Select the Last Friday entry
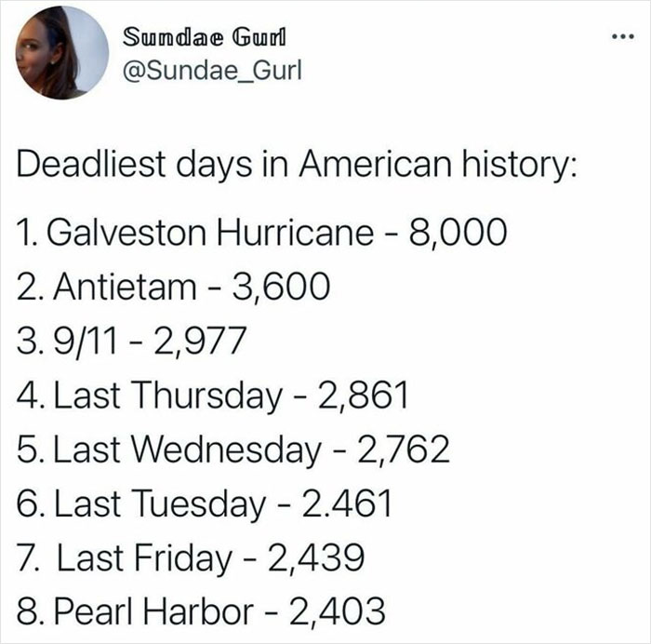The height and width of the screenshot is (644, 651). coord(144,558)
